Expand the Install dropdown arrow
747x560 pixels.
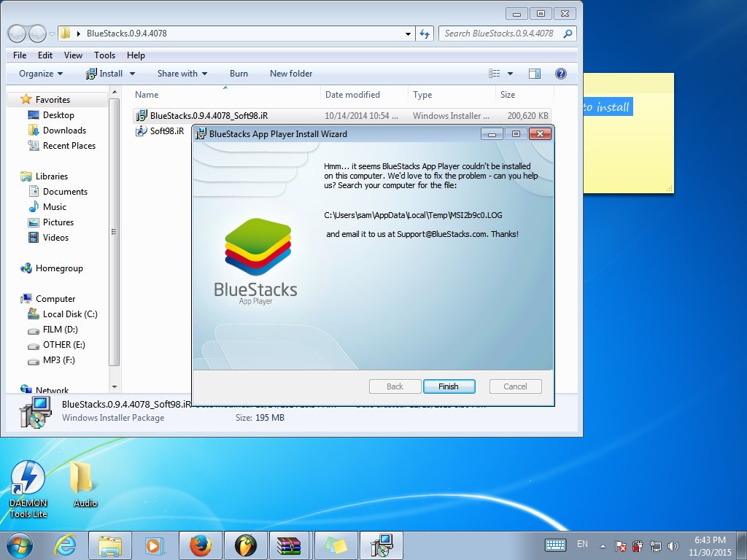(x=132, y=74)
